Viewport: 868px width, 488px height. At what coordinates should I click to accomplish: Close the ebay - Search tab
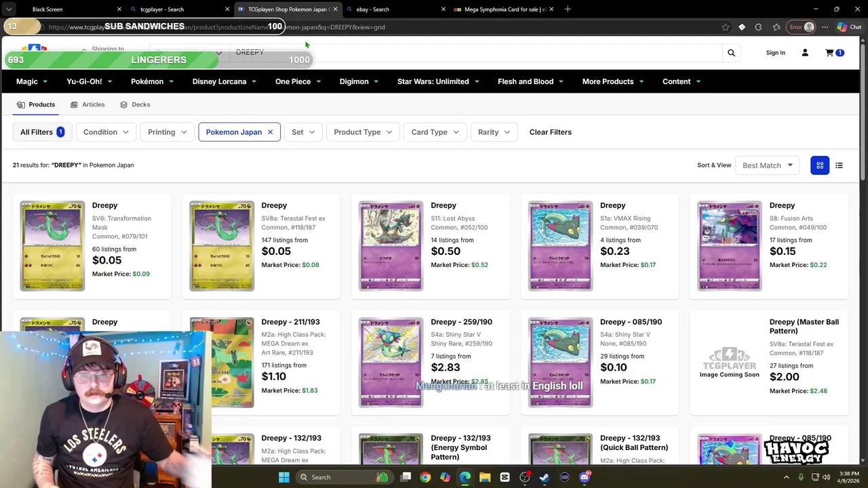tap(443, 9)
